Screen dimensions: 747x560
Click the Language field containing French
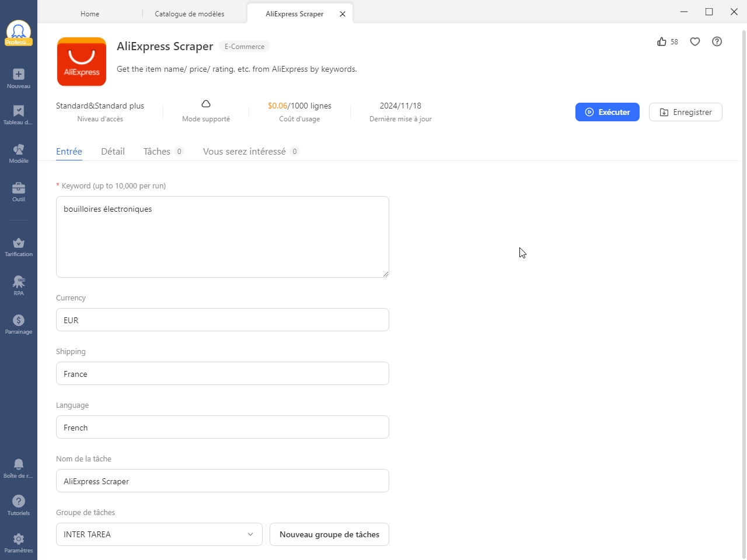(222, 427)
